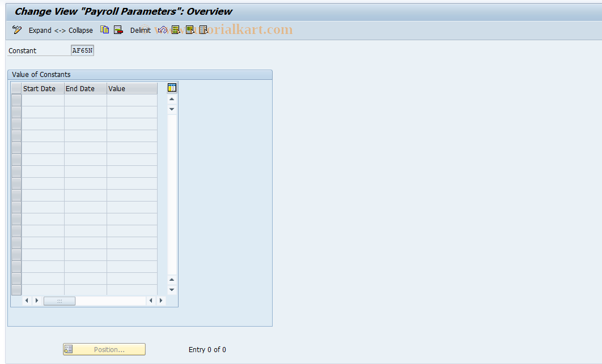This screenshot has height=364, width=602.
Task: Click the scroll down arrow below top arrow
Action: 172,109
